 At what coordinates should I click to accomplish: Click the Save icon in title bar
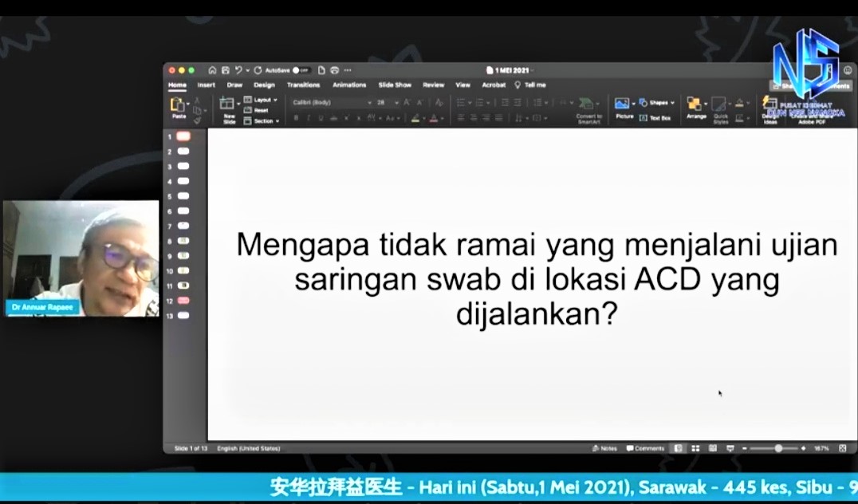(226, 70)
